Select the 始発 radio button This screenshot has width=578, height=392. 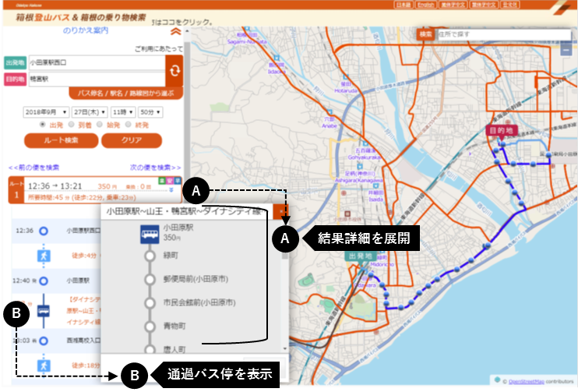tap(100, 124)
